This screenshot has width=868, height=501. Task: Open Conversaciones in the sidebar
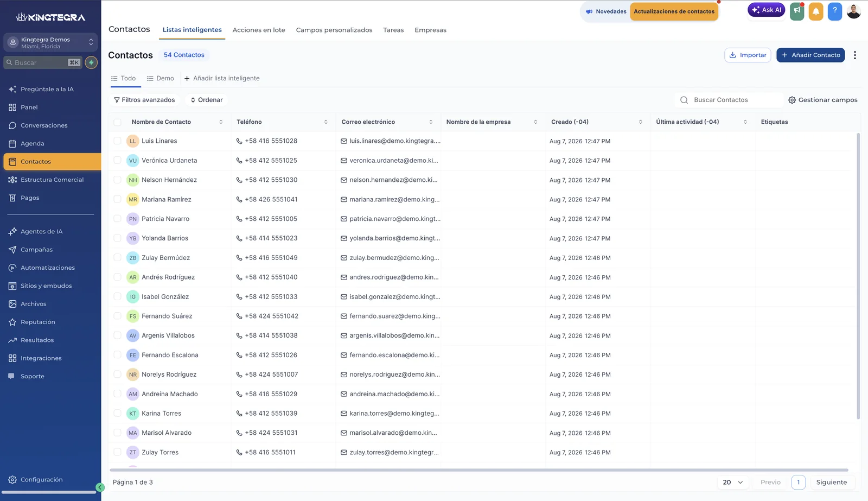click(44, 125)
